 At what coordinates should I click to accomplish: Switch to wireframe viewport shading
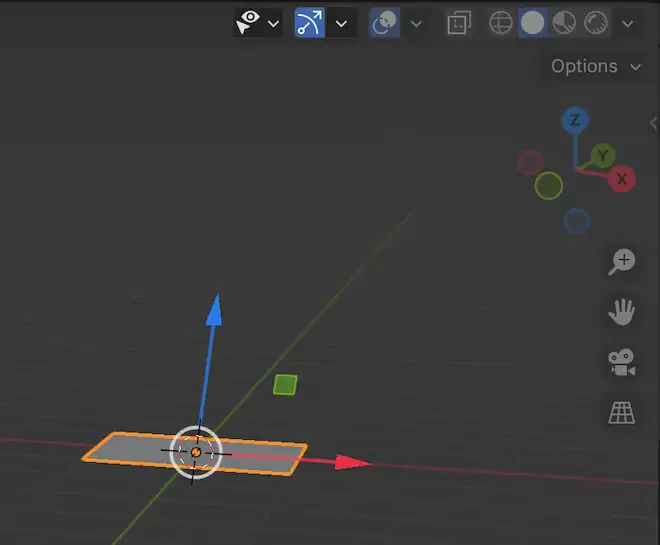pos(500,23)
